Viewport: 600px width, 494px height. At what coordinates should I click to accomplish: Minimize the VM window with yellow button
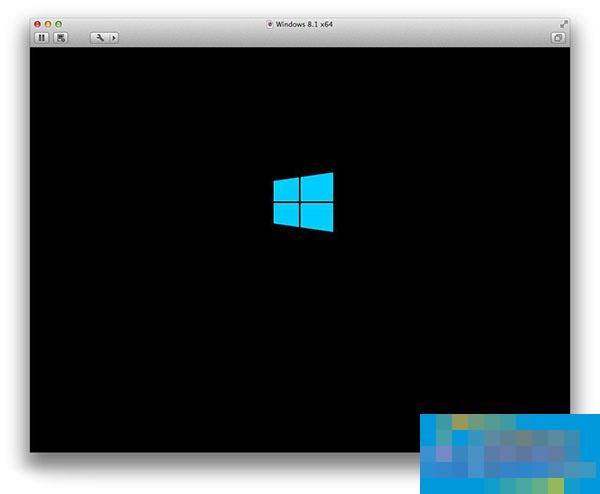click(48, 24)
